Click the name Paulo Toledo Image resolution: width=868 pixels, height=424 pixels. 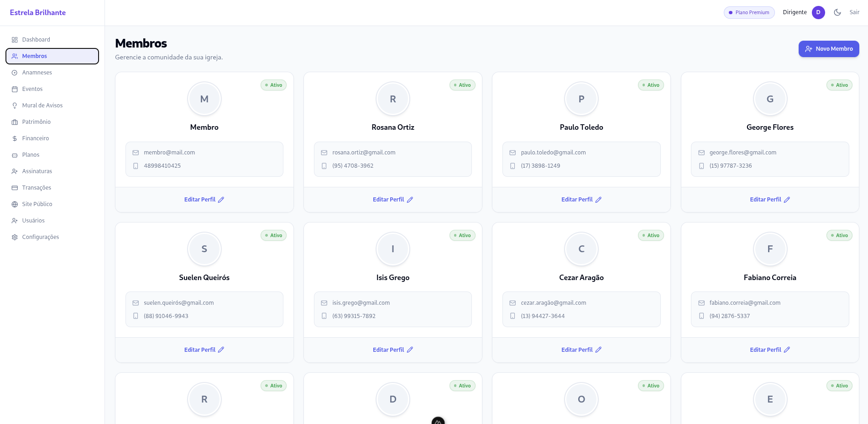coord(581,127)
